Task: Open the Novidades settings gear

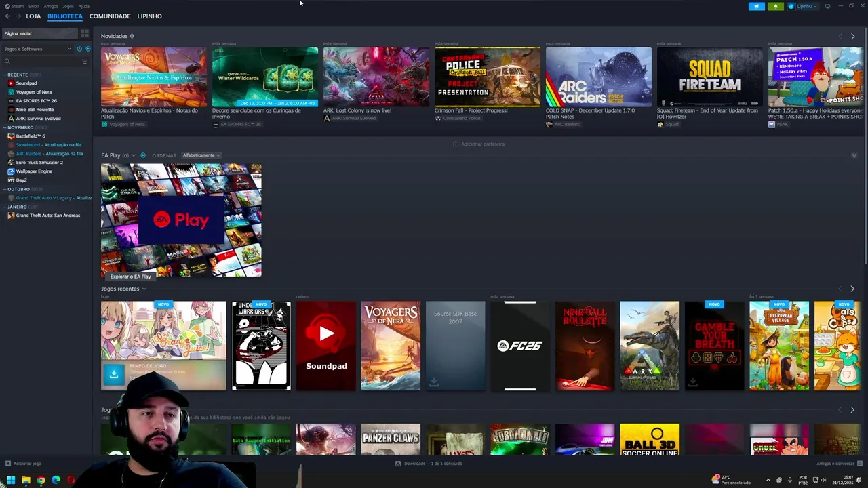Action: pos(132,36)
